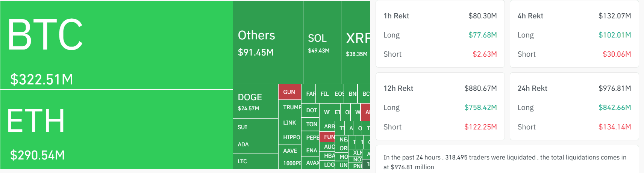Screen dimensions: 644x173
Task: Open the 1h Rekt card
Action: coord(440,34)
